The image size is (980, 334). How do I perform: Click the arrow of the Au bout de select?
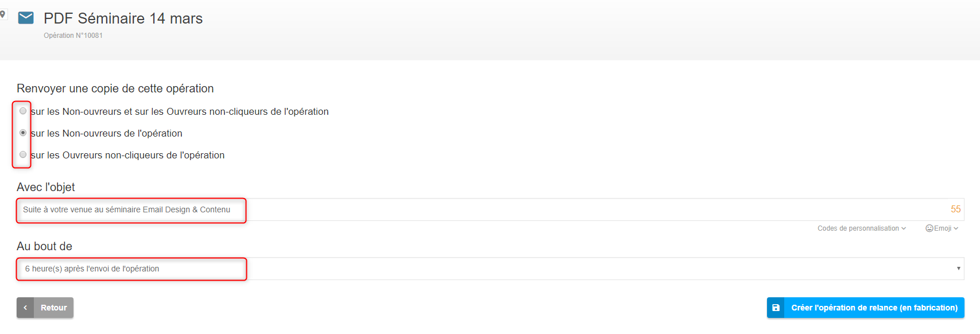coord(958,269)
